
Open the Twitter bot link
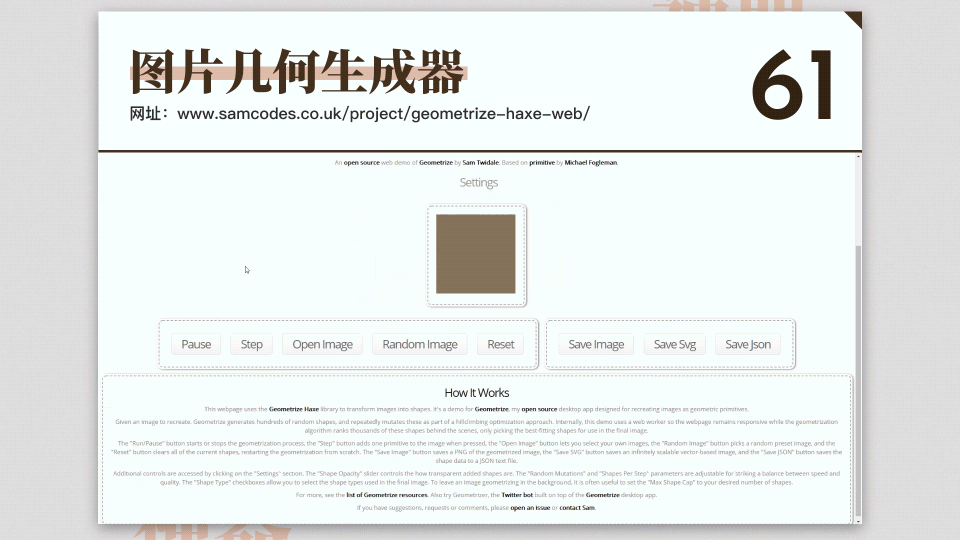tap(517, 495)
